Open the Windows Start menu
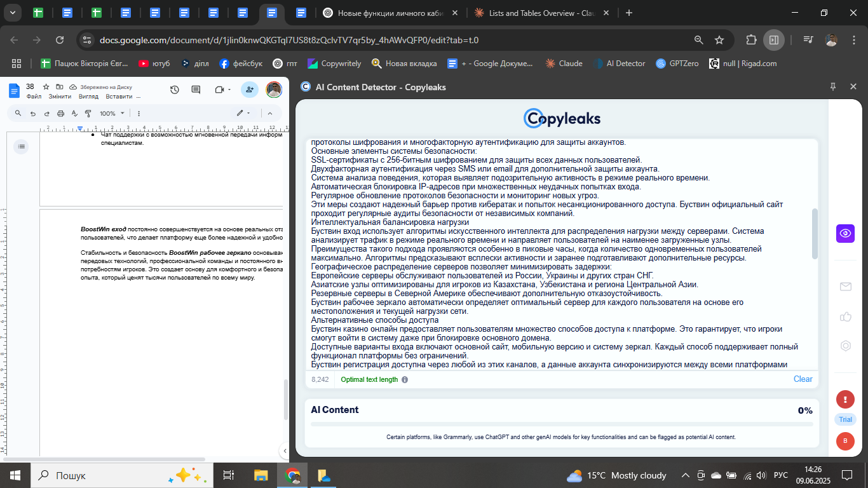Screen dimensions: 868x488 point(15,475)
